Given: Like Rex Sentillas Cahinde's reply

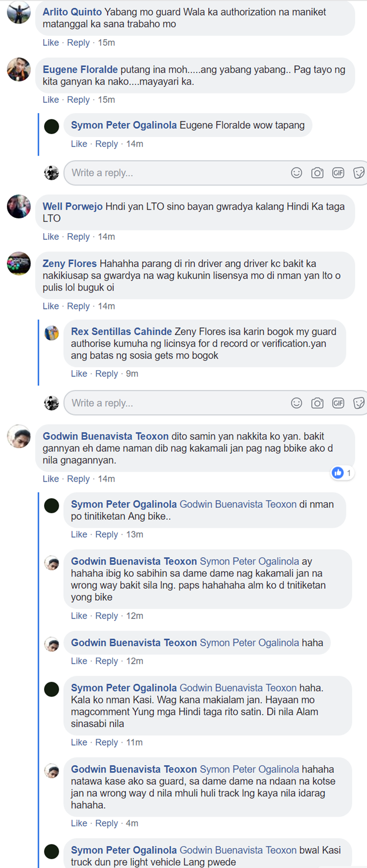Looking at the screenshot, I should tap(79, 374).
